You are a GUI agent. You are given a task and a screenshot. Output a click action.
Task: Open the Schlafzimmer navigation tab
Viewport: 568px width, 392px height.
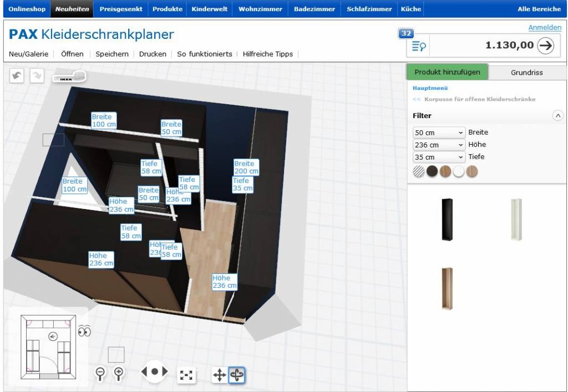click(369, 9)
